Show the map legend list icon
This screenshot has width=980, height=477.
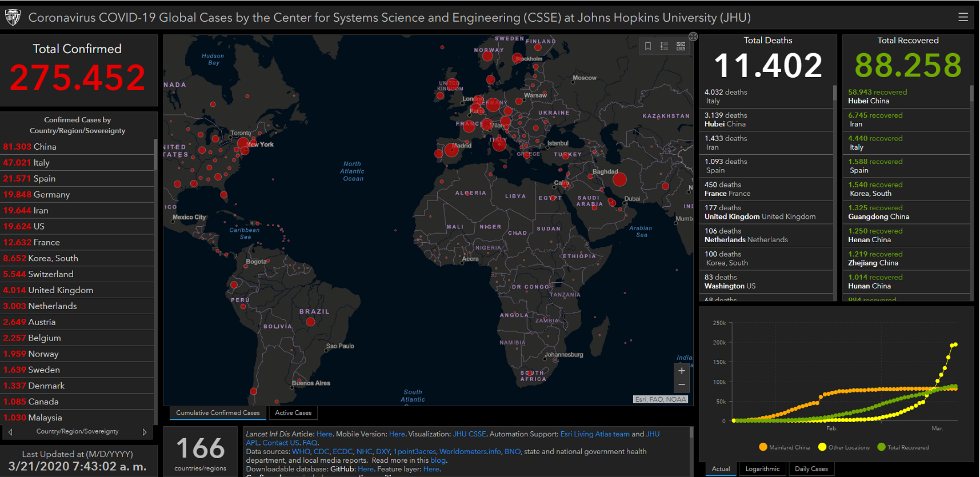(664, 46)
